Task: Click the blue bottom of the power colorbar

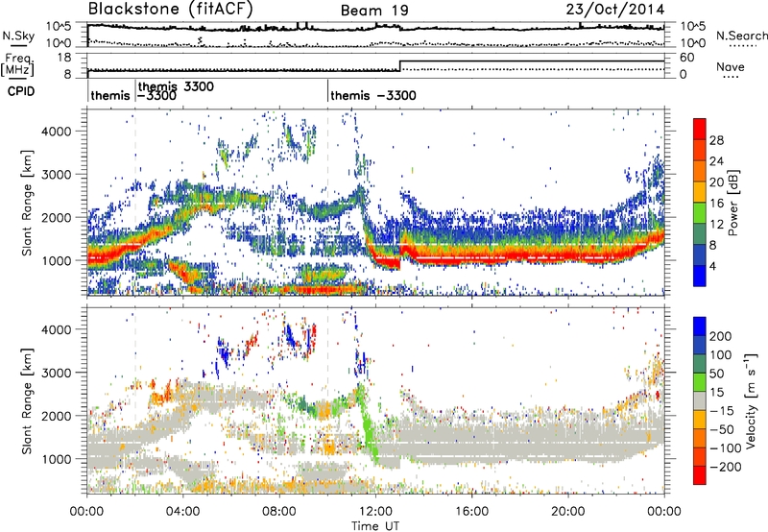Action: (x=700, y=277)
